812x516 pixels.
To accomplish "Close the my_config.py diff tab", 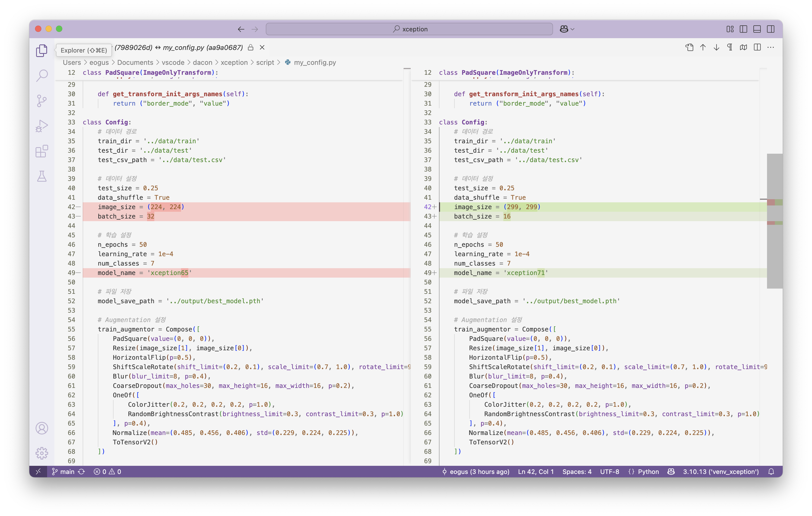I will pyautogui.click(x=262, y=48).
